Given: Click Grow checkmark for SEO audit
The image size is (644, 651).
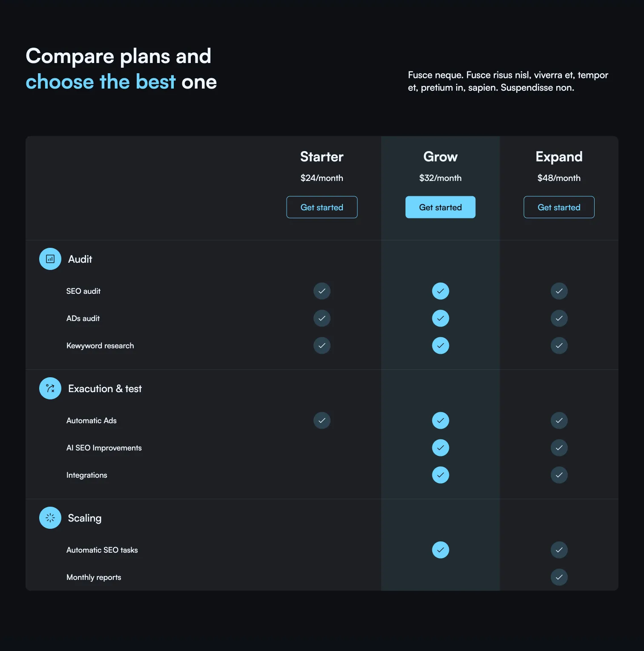Looking at the screenshot, I should [440, 291].
